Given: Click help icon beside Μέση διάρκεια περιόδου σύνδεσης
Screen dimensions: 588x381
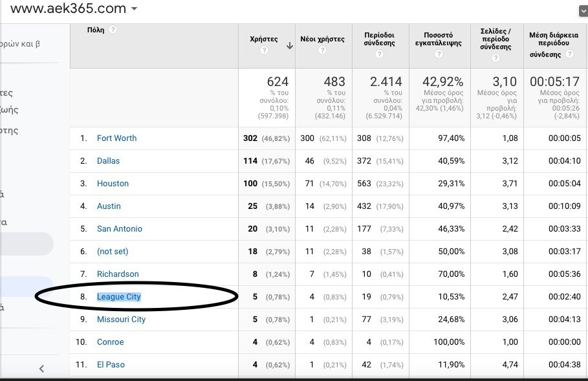Looking at the screenshot, I should tap(569, 54).
